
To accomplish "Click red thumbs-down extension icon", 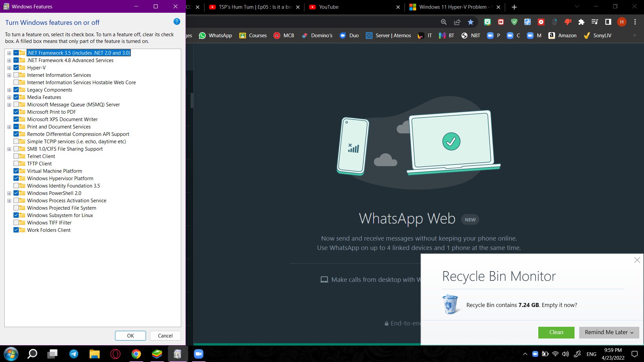I will pyautogui.click(x=568, y=22).
